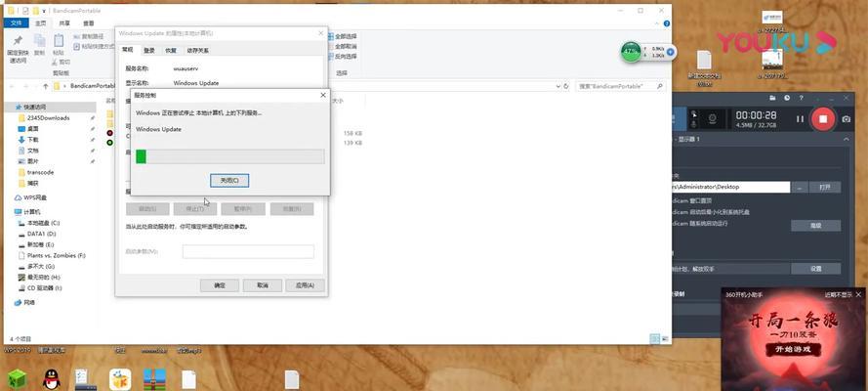
Task: Switch to the 登录 tab in properties
Action: 149,51
